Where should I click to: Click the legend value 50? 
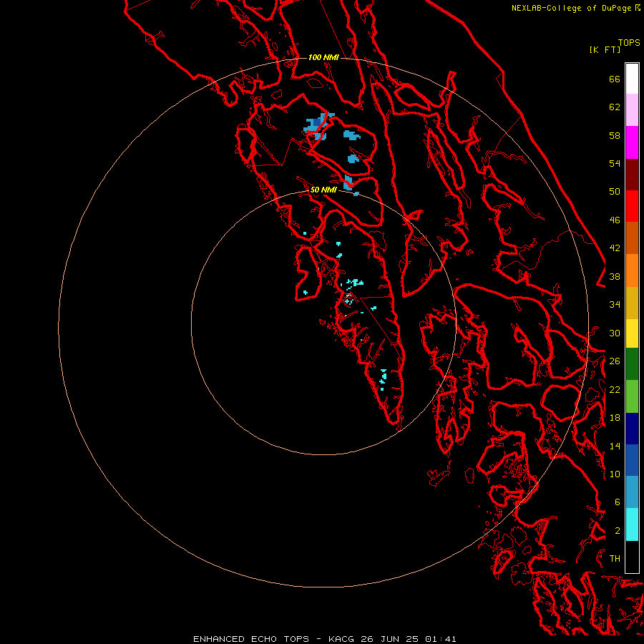[x=615, y=192]
